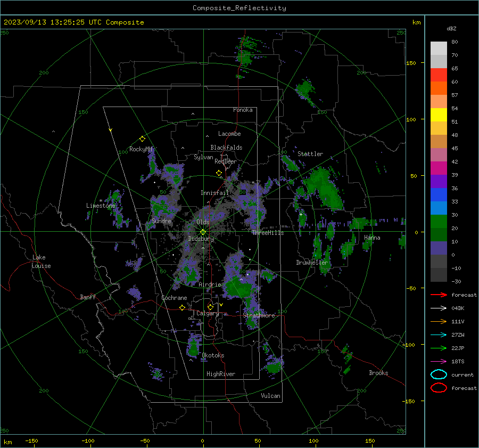Click the light grey swatch below 80 dBZ

pyautogui.click(x=439, y=48)
